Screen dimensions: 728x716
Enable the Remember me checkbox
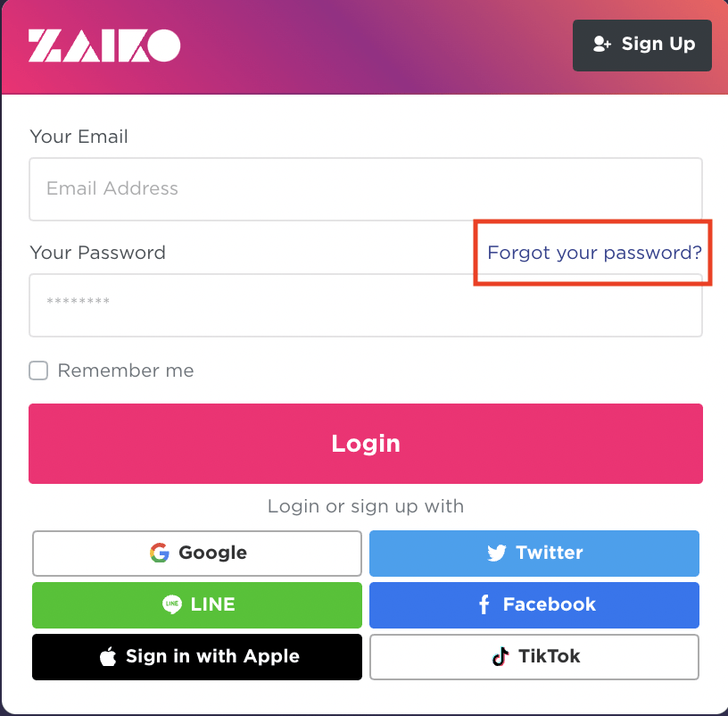pyautogui.click(x=38, y=370)
